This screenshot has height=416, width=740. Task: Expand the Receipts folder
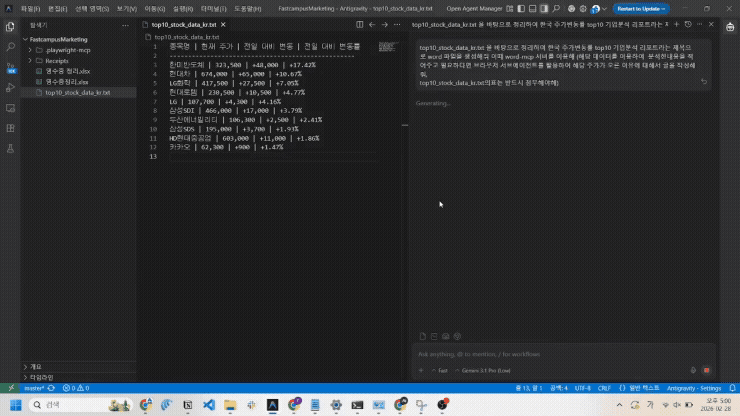point(30,61)
